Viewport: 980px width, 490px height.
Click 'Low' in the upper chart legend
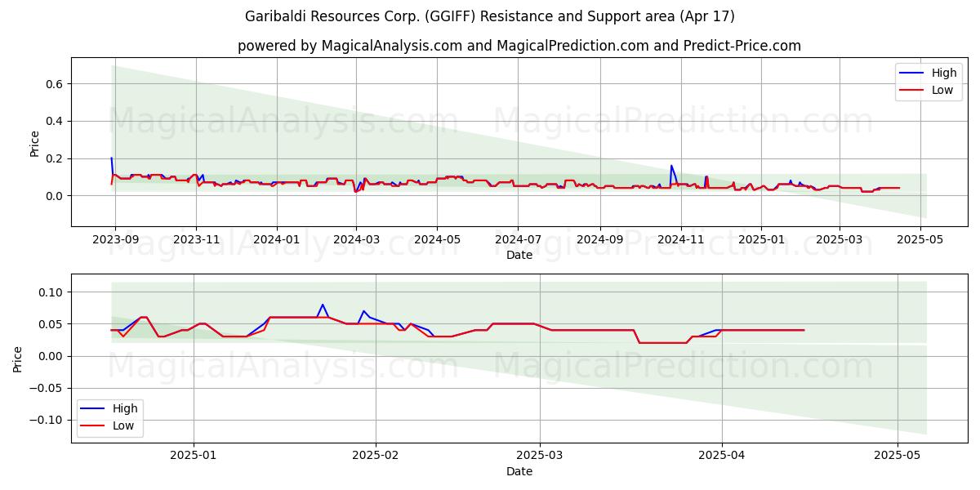click(x=942, y=90)
